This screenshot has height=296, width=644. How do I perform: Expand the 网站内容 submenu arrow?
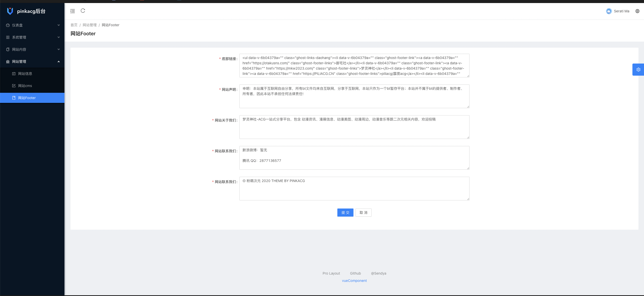coord(59,49)
